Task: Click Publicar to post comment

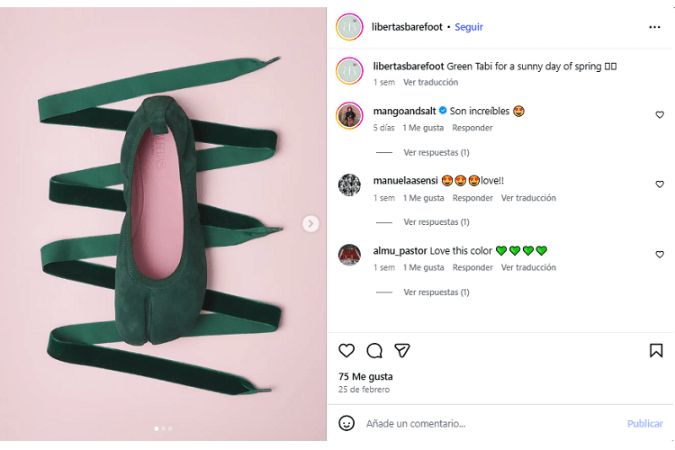Action: tap(644, 424)
